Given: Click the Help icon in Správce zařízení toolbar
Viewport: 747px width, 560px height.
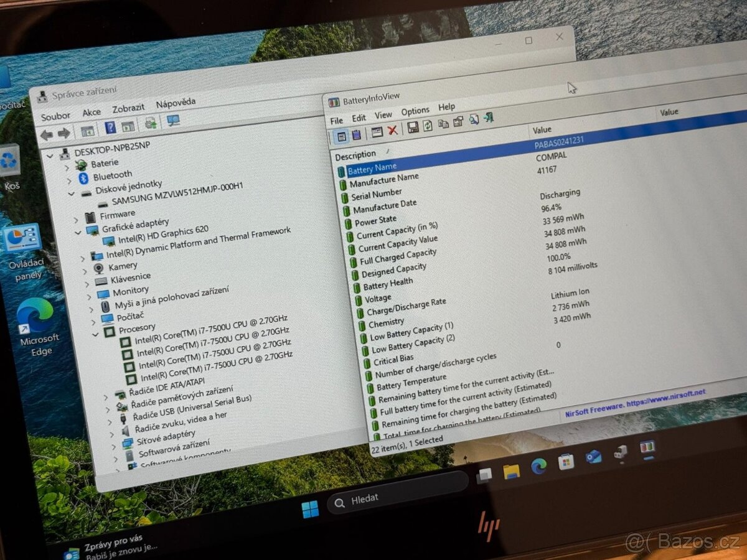Looking at the screenshot, I should (110, 128).
